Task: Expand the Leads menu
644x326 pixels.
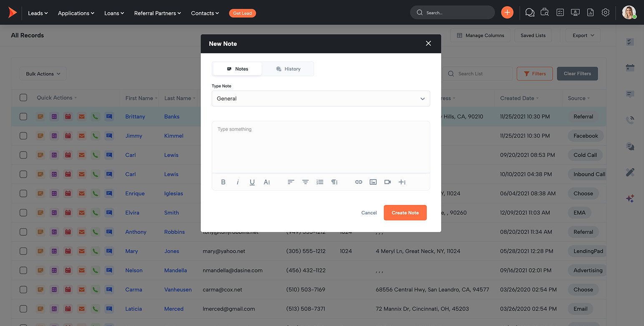Action: 38,13
